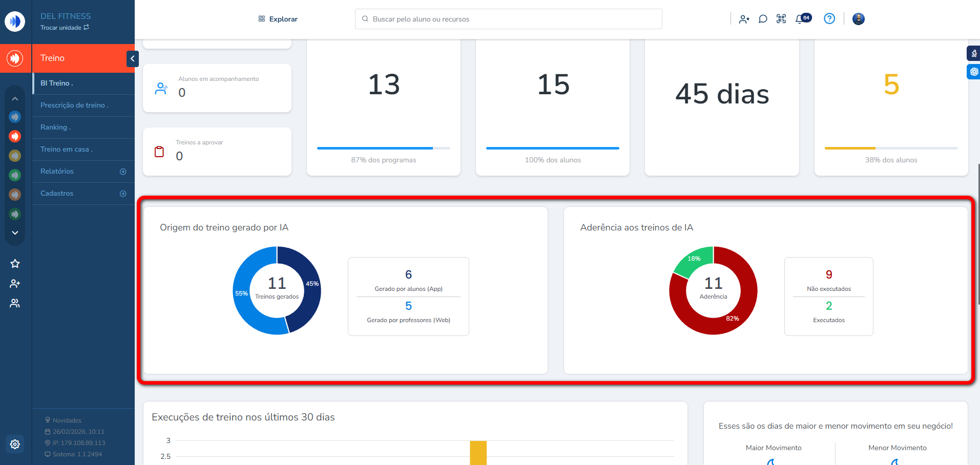Focus the student or resource search field
Viewport: 980px width, 465px height.
click(508, 19)
